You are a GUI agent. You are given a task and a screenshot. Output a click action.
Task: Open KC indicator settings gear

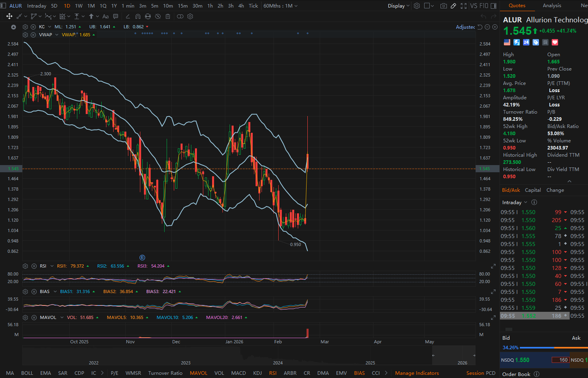pos(25,26)
